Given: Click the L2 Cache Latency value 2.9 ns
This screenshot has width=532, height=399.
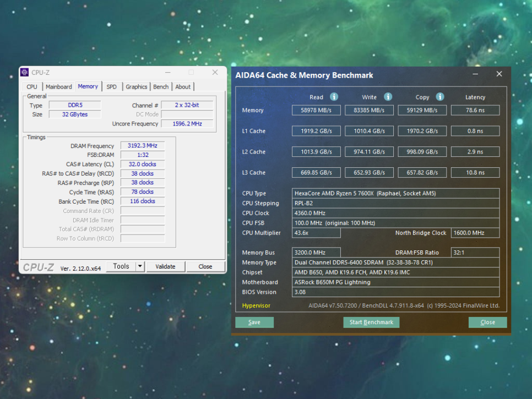Looking at the screenshot, I should (x=475, y=152).
